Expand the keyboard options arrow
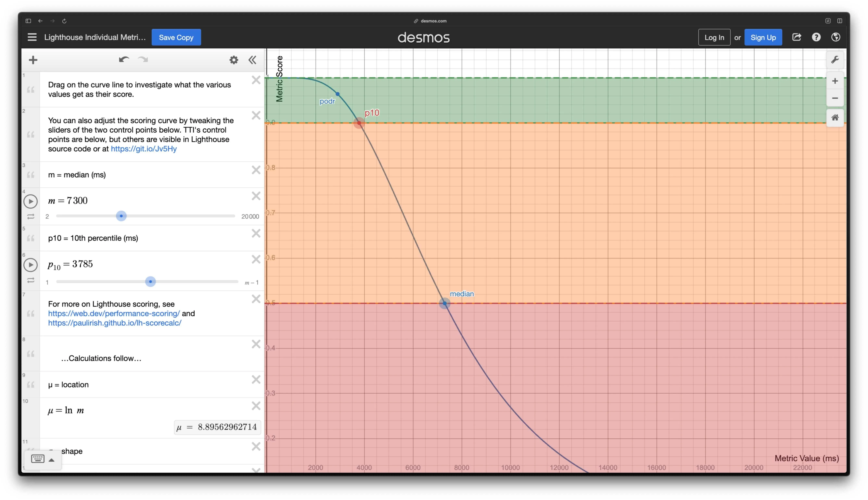The image size is (868, 500). [x=51, y=460]
